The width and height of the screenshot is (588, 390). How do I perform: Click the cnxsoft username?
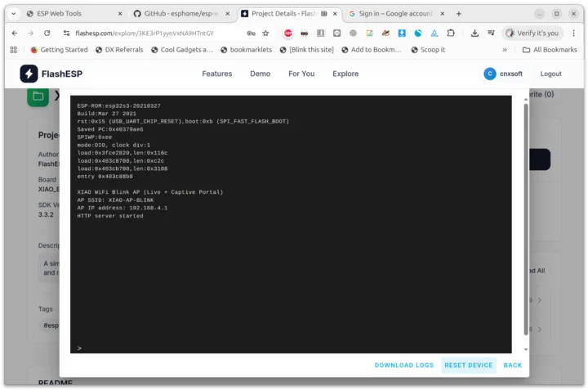tap(510, 74)
